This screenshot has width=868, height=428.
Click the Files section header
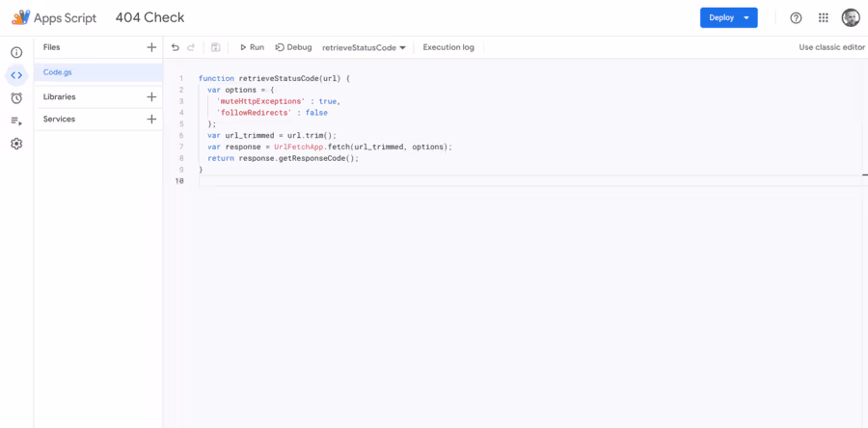51,47
